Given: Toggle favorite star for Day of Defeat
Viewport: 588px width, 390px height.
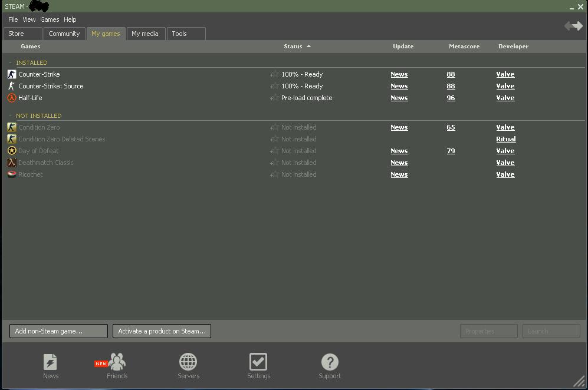Looking at the screenshot, I should tap(274, 151).
